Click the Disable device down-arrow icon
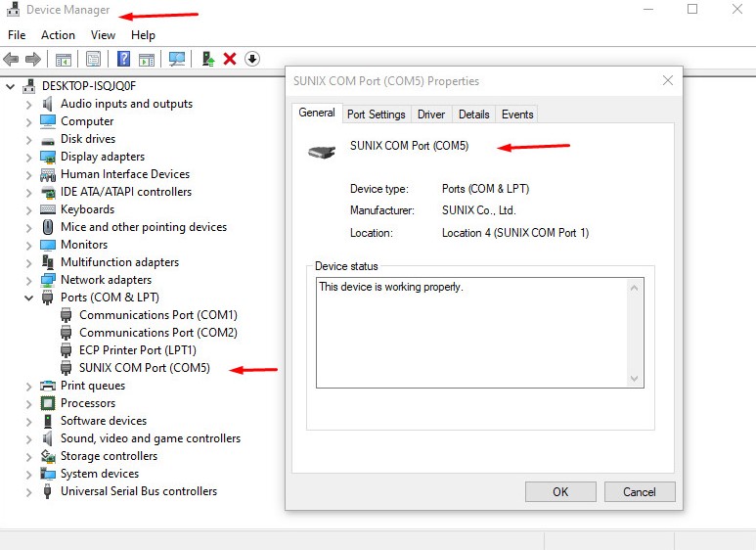 pyautogui.click(x=252, y=59)
